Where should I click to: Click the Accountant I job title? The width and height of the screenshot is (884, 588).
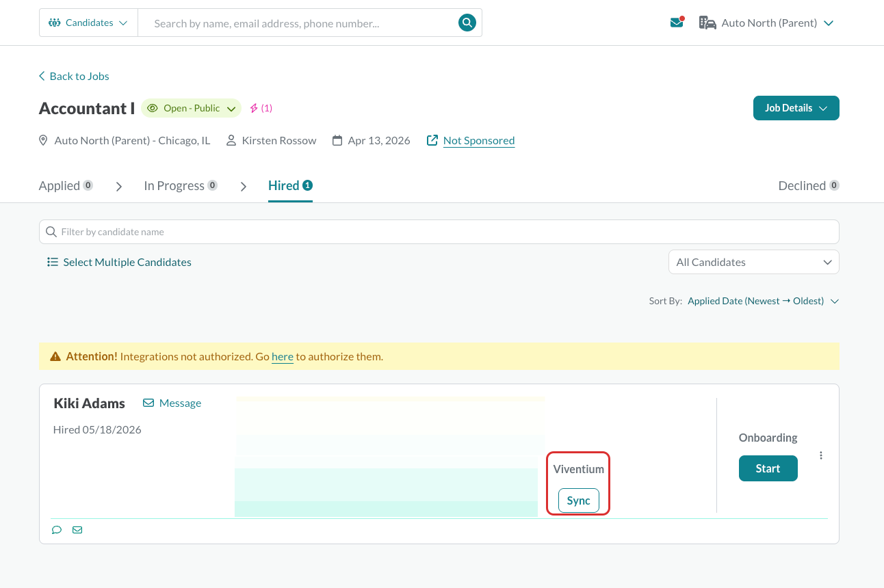87,108
